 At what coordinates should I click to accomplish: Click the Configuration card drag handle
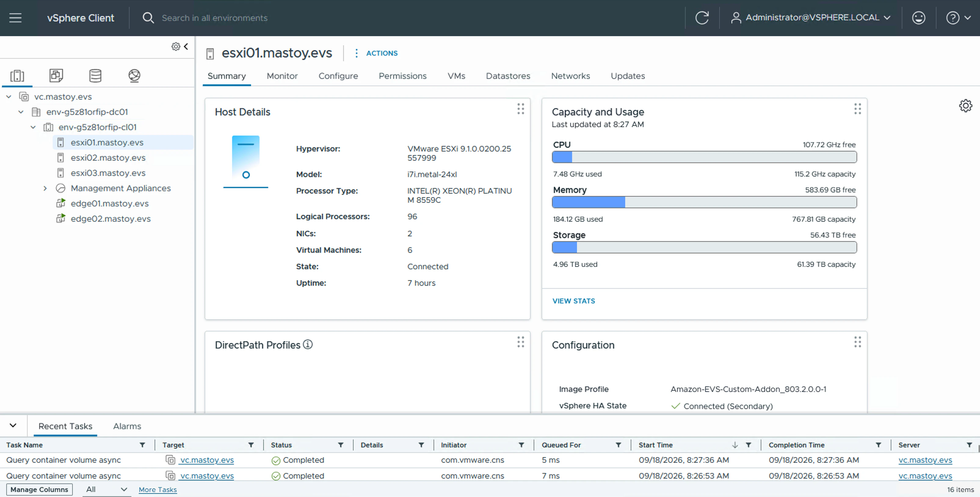(x=857, y=342)
